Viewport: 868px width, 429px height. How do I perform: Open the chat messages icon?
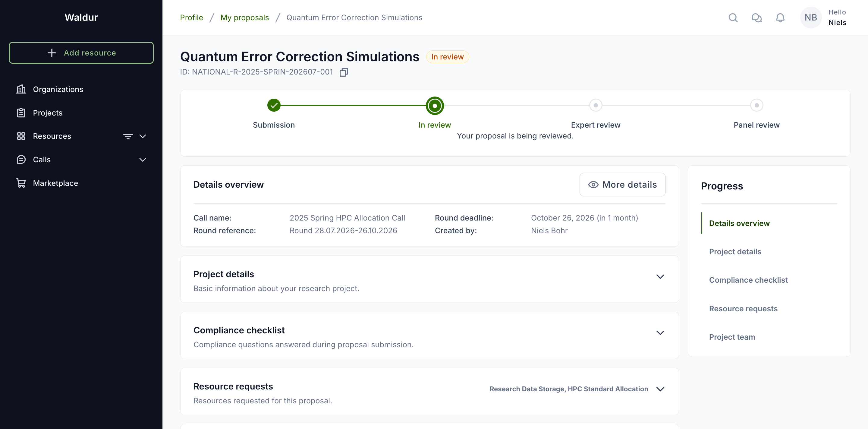pos(756,17)
